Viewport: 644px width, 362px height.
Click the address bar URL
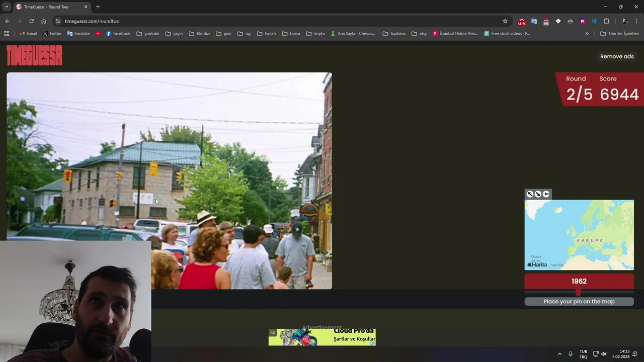coord(92,21)
